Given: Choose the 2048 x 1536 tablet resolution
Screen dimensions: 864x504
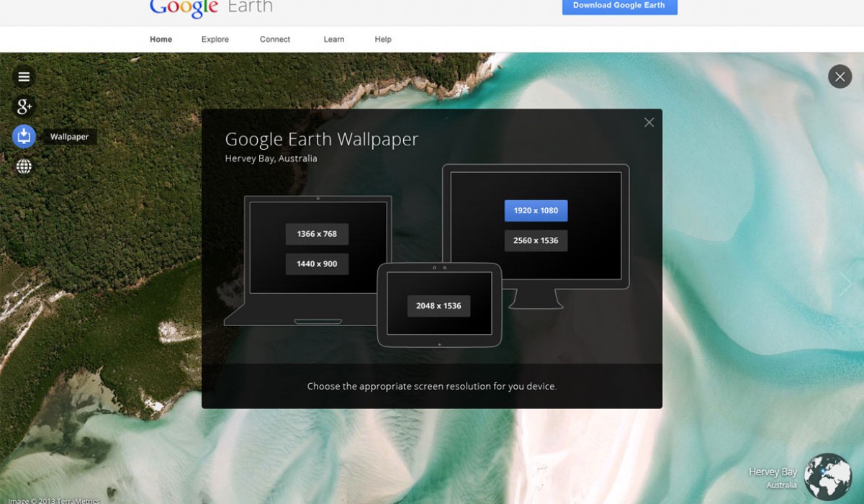Looking at the screenshot, I should pos(438,306).
